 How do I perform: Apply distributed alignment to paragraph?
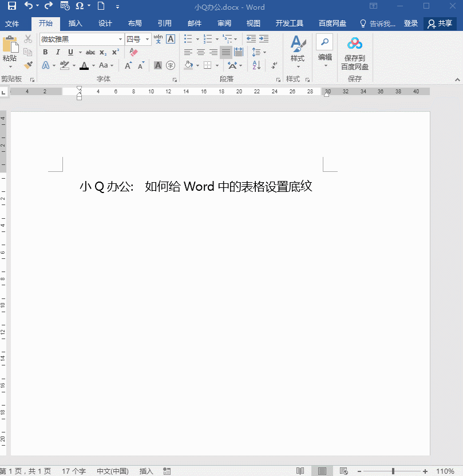[239, 52]
